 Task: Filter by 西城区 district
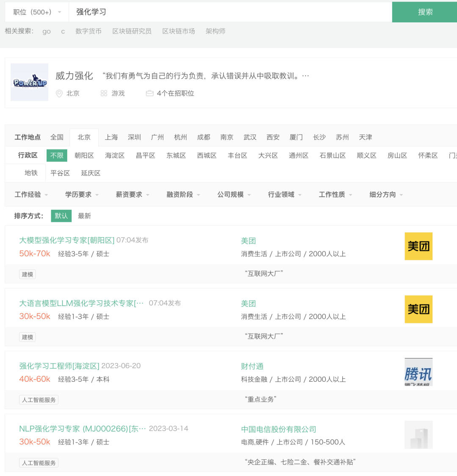(207, 156)
